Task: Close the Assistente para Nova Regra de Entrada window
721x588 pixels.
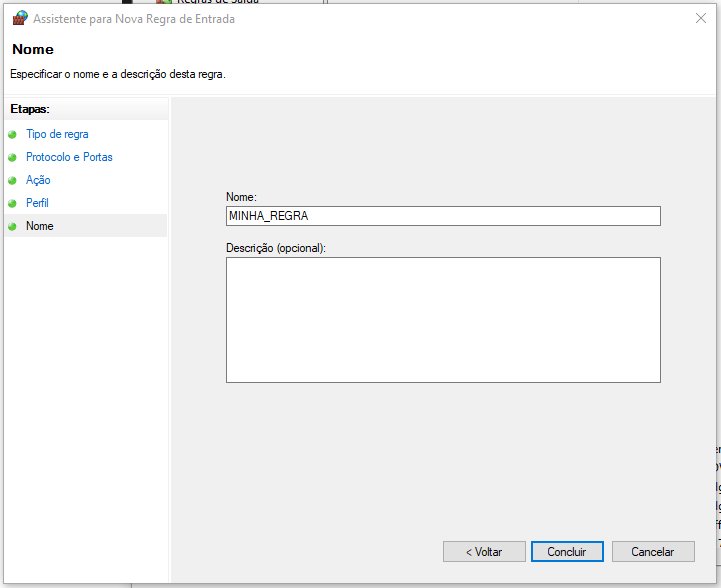Action: 701,18
